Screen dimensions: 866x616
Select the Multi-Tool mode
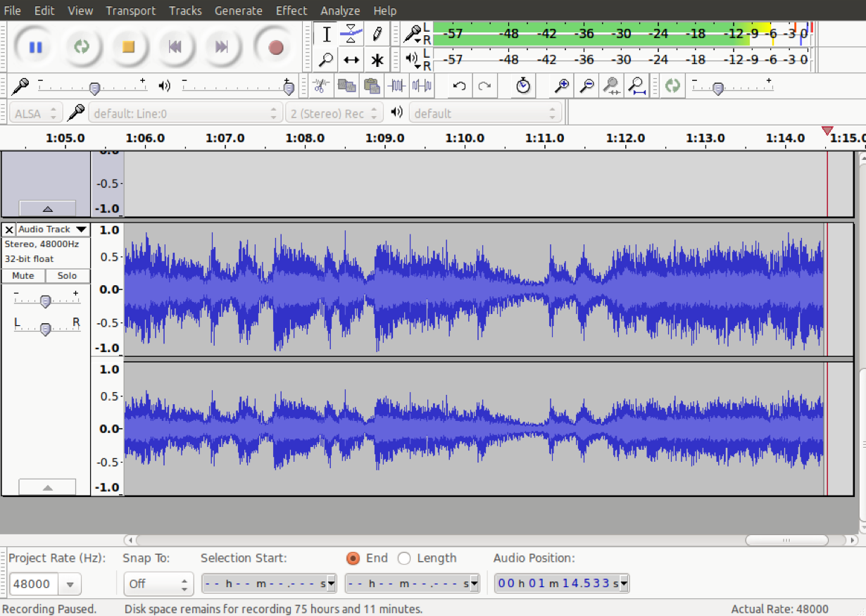coord(376,60)
